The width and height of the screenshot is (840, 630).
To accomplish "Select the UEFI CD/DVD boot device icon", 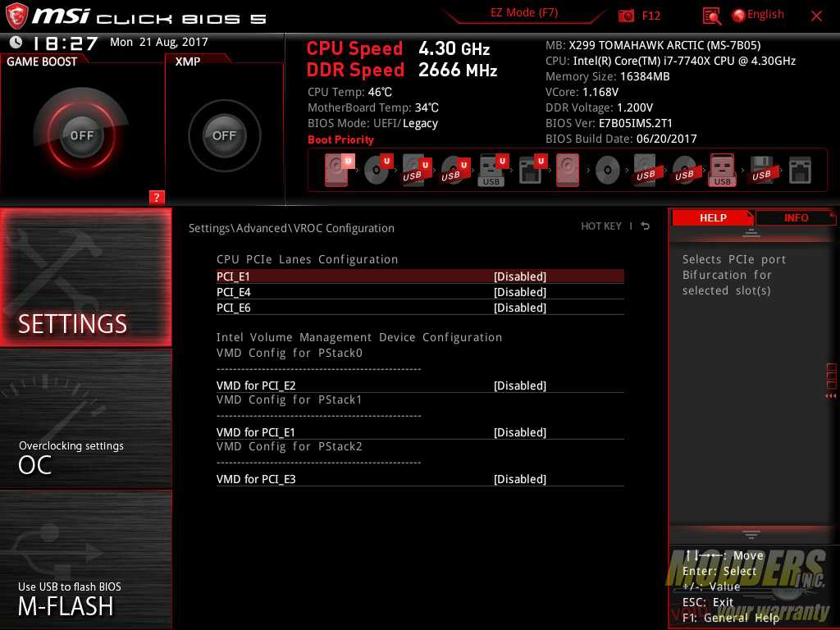I will pos(378,170).
